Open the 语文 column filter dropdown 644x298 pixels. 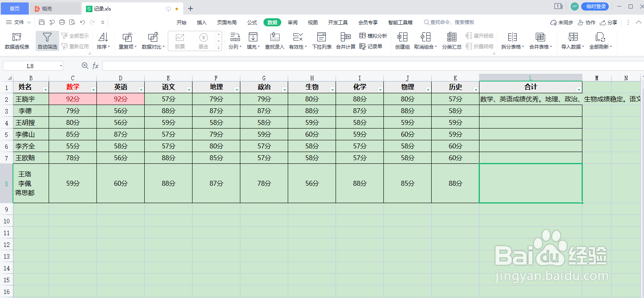(189, 90)
